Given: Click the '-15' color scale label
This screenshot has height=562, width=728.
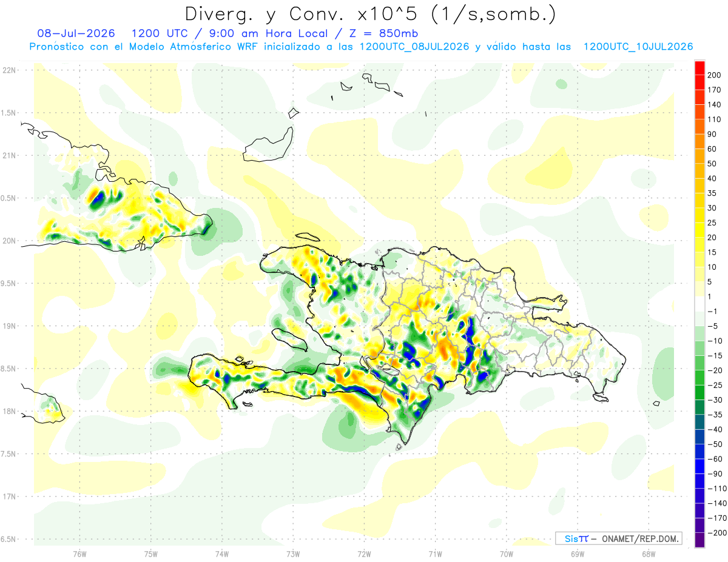Looking at the screenshot, I should (x=714, y=356).
